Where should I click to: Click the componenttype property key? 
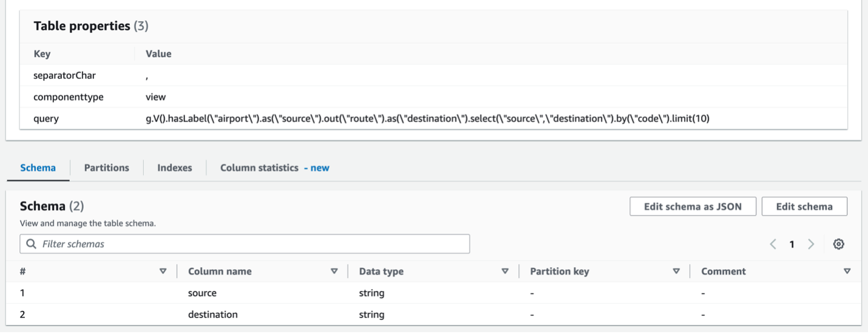(69, 97)
